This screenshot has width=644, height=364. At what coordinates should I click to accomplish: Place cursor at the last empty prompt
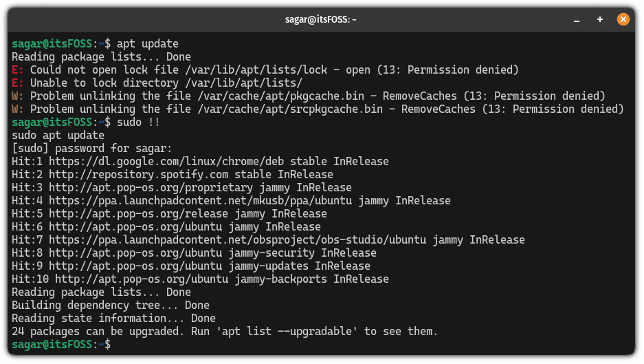118,344
